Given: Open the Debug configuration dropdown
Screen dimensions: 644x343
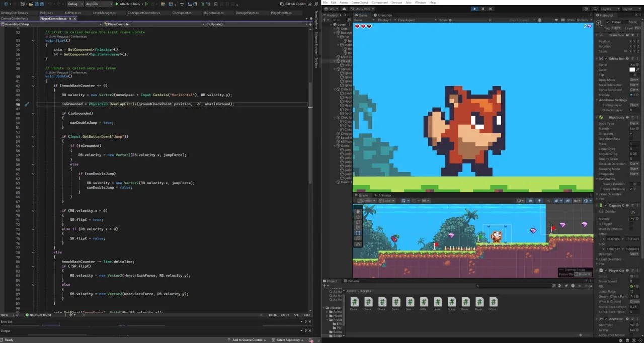Looking at the screenshot, I should [74, 4].
